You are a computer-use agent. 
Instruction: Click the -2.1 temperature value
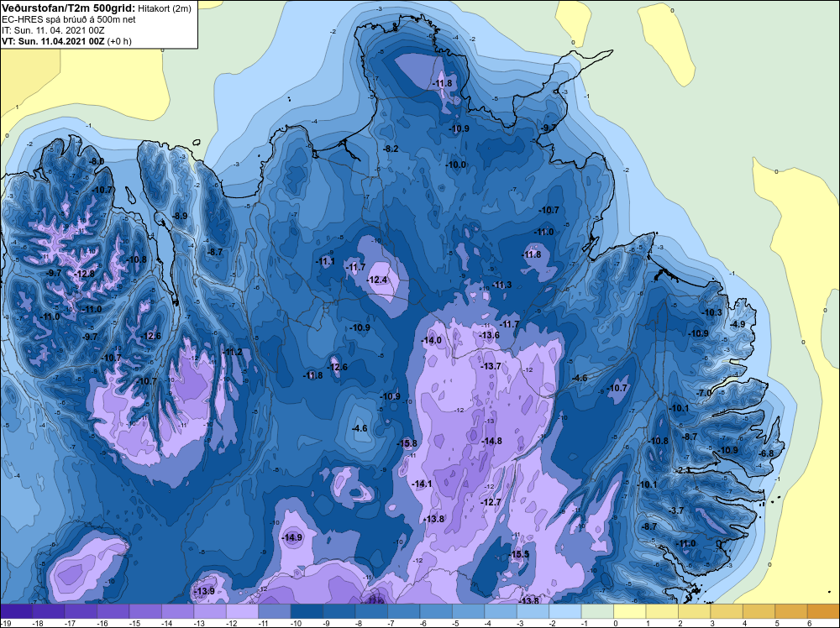click(682, 470)
